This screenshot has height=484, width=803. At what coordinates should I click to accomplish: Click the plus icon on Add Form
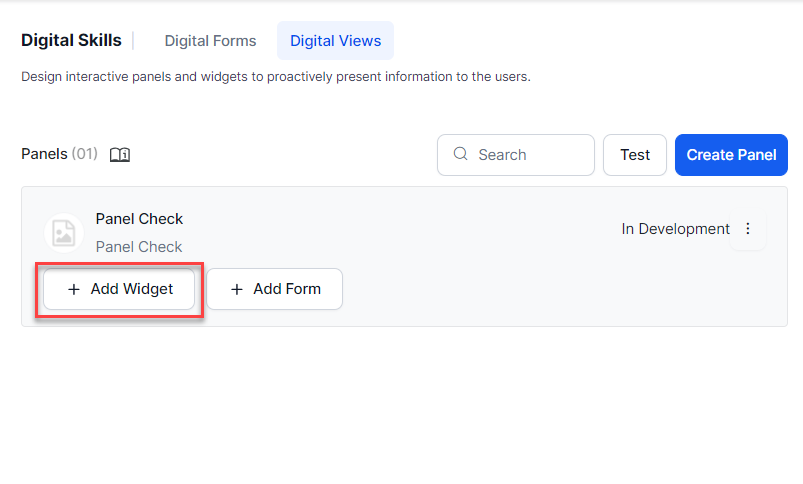click(x=237, y=289)
